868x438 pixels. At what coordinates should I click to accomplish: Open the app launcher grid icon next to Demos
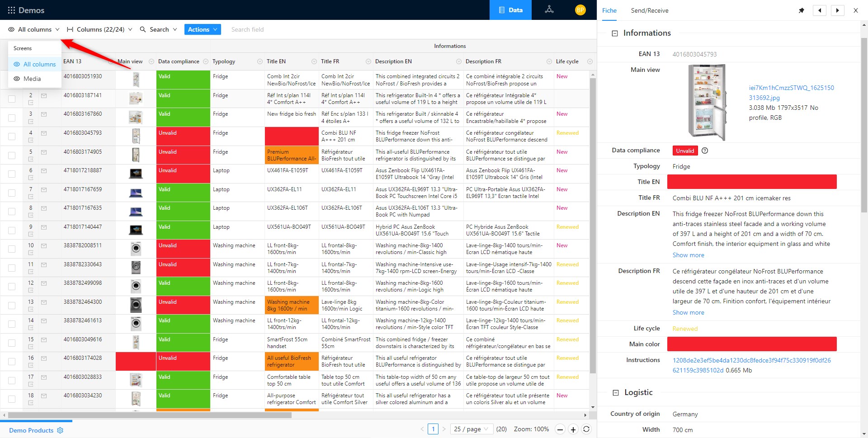(x=11, y=10)
